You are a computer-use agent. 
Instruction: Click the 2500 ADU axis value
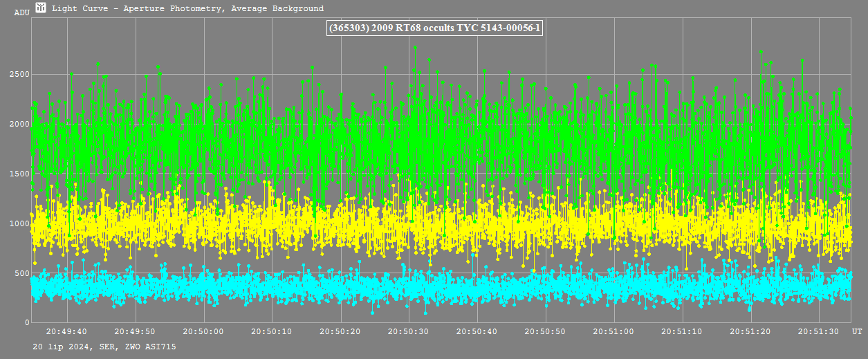pos(19,74)
